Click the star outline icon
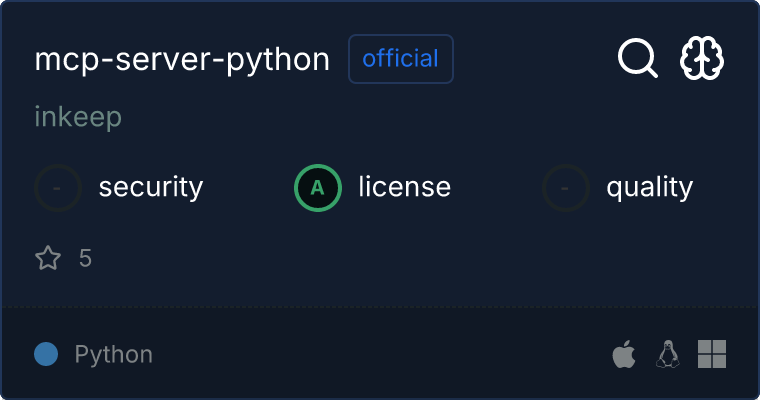 click(48, 259)
